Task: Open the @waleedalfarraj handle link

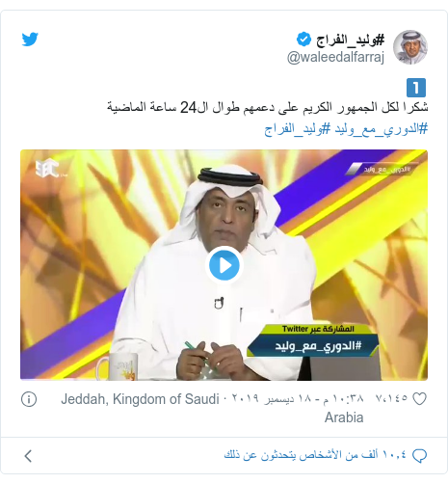Action: tap(335, 58)
